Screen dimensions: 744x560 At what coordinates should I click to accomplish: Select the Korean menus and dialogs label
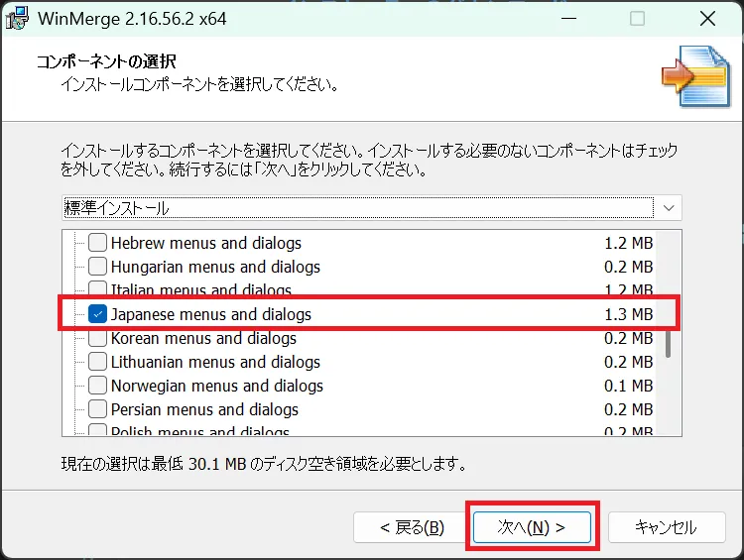203,338
